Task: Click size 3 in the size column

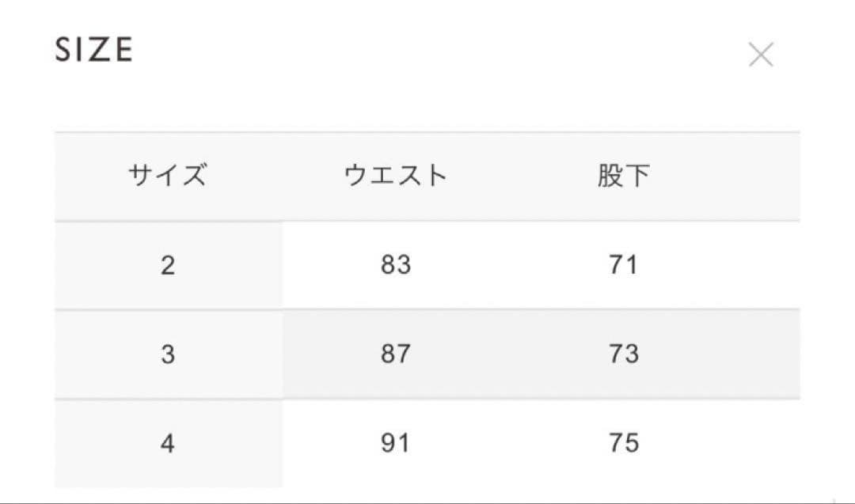Action: [x=169, y=354]
